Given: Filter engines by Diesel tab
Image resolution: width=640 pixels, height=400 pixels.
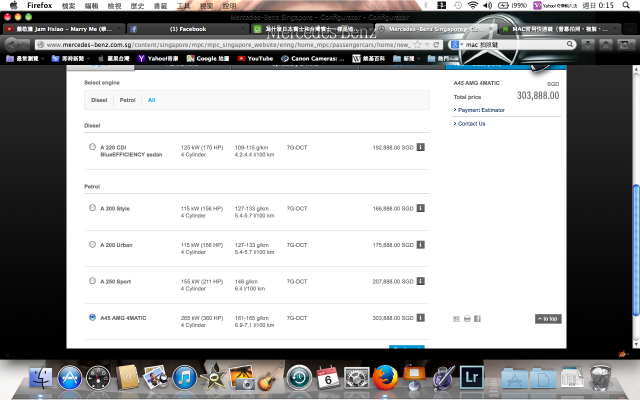Looking at the screenshot, I should click(99, 100).
